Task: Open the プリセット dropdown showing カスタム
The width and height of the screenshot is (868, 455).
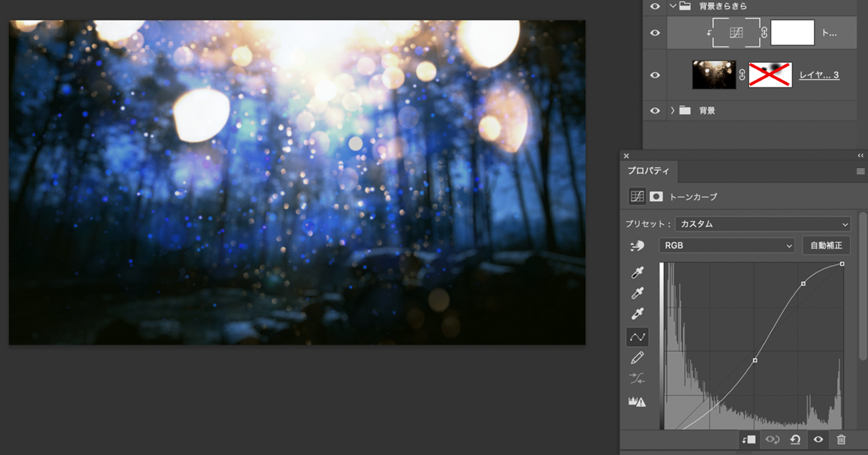Action: (763, 224)
